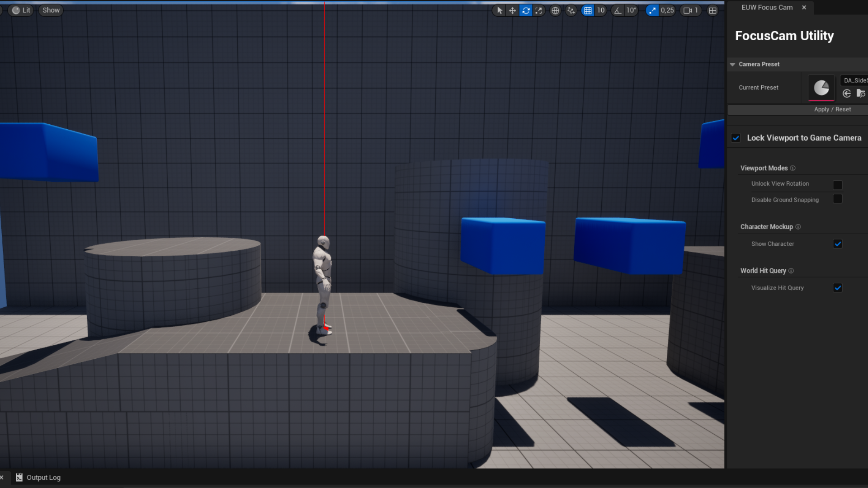Click the 'Viewport Modes' heading
The image size is (868, 488).
(764, 168)
